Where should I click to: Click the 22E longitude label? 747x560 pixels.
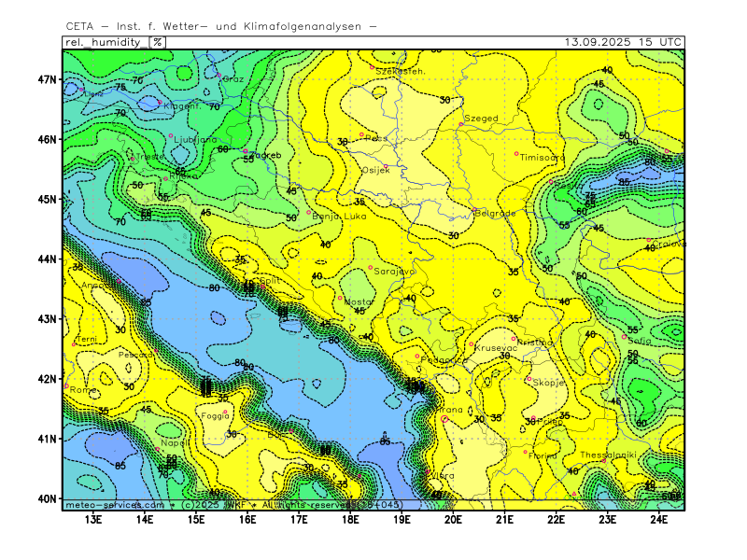click(557, 519)
